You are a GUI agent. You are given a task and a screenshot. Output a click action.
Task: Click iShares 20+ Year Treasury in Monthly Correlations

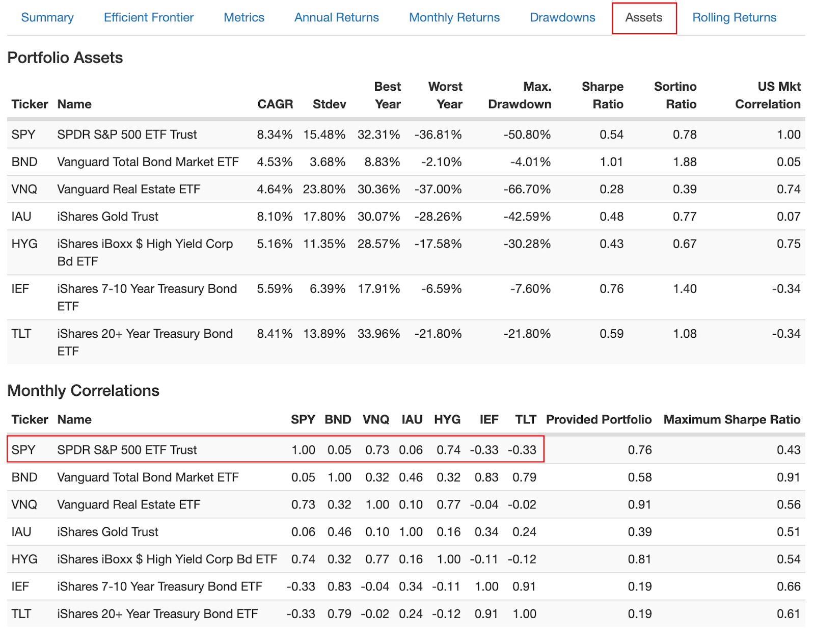coord(157,614)
